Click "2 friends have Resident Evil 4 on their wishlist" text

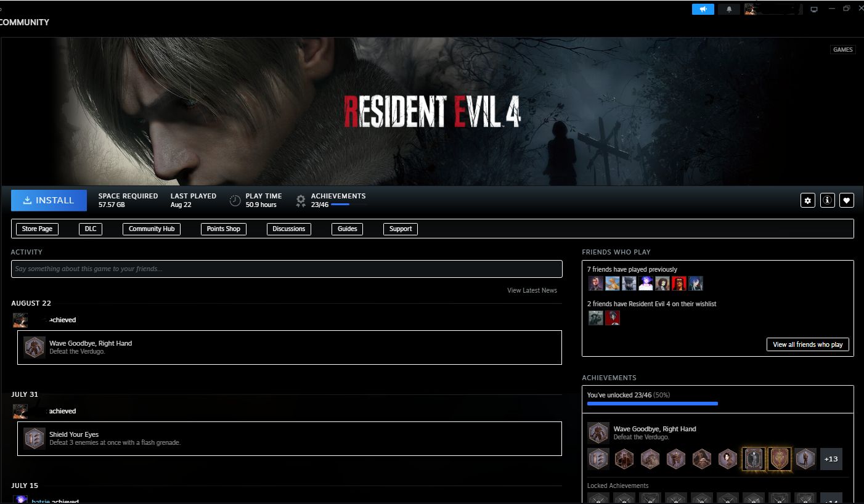click(x=651, y=304)
